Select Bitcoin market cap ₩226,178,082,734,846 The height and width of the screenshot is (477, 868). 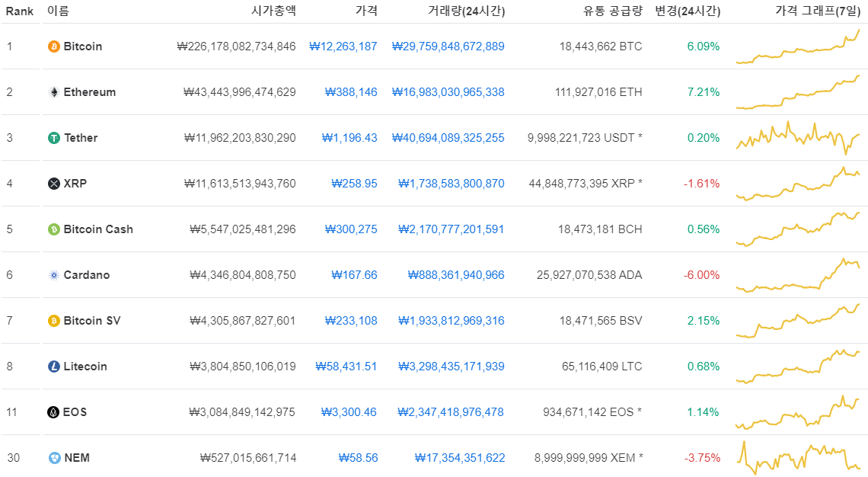(236, 46)
